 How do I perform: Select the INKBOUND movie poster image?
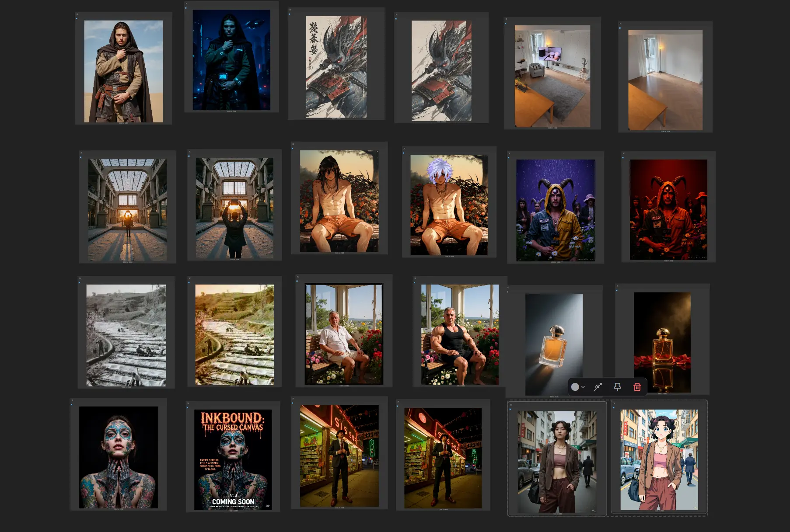pyautogui.click(x=233, y=459)
